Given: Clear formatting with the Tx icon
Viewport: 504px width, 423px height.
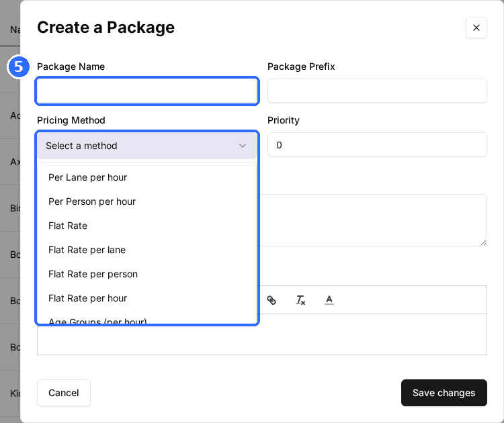Looking at the screenshot, I should 300,300.
